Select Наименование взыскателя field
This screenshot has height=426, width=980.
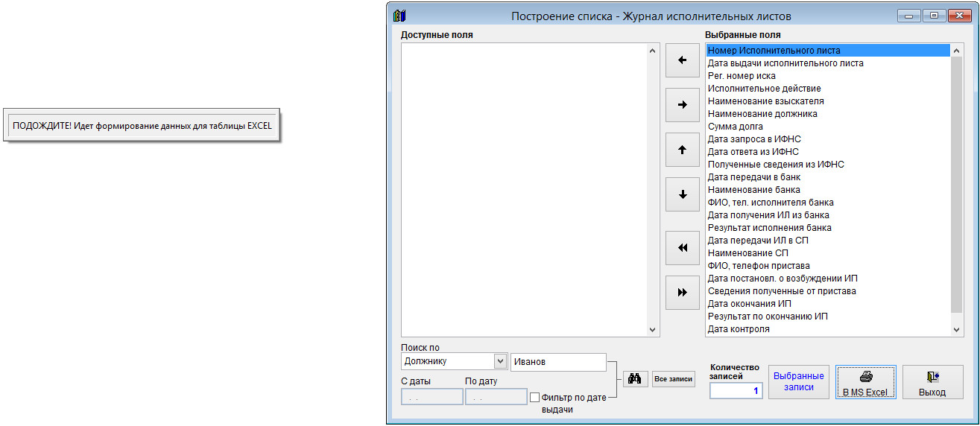click(828, 101)
